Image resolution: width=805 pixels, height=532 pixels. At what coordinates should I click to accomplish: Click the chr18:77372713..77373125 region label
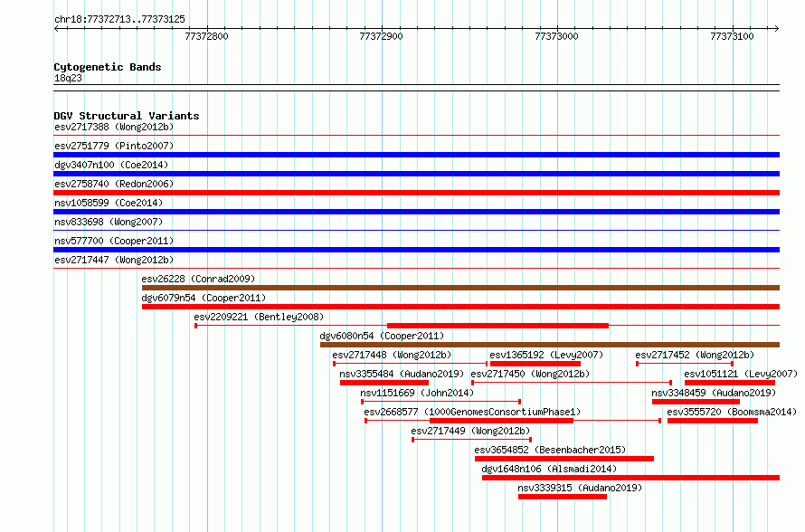point(119,20)
